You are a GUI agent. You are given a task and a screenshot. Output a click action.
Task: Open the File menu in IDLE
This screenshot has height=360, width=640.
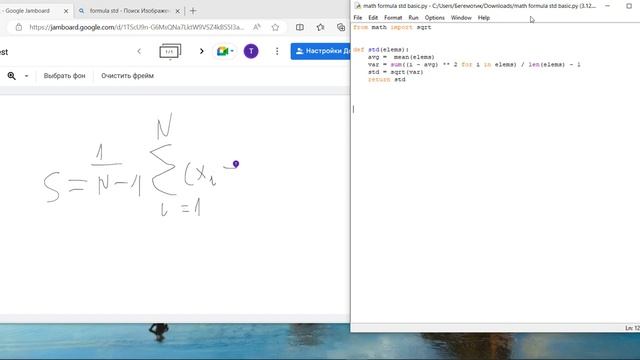358,18
